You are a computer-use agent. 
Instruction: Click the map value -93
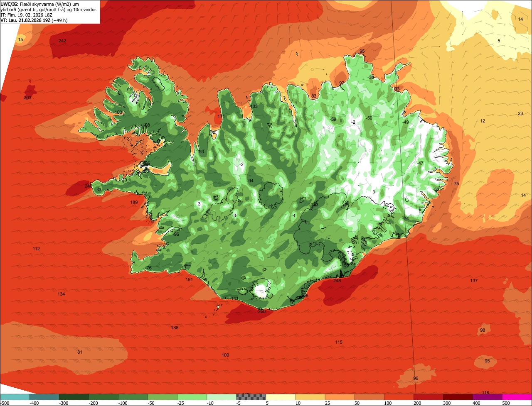coord(201,152)
